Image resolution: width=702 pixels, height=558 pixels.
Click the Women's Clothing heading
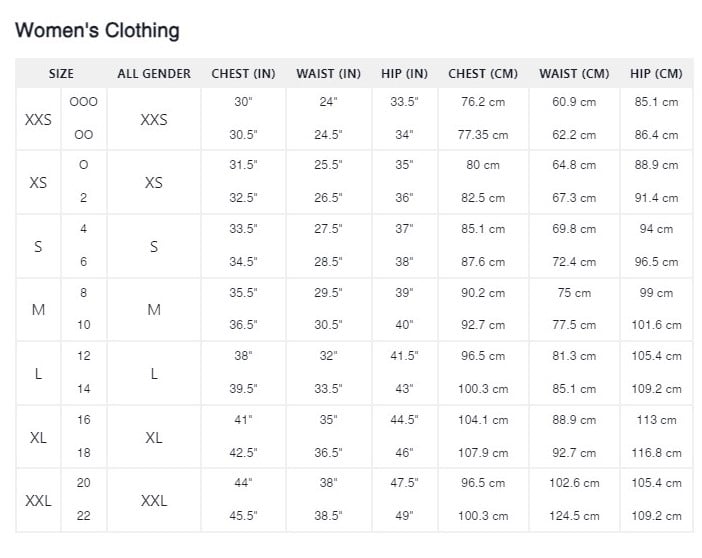point(97,31)
